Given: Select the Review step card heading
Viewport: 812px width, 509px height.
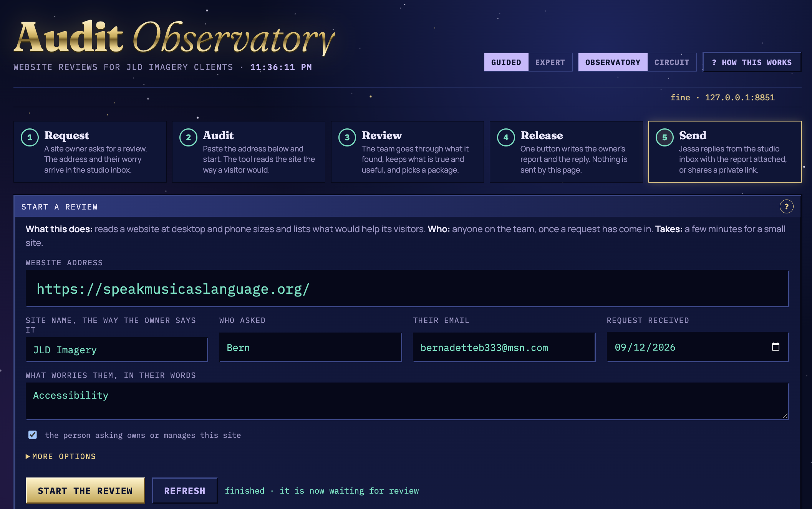Looking at the screenshot, I should 382,136.
